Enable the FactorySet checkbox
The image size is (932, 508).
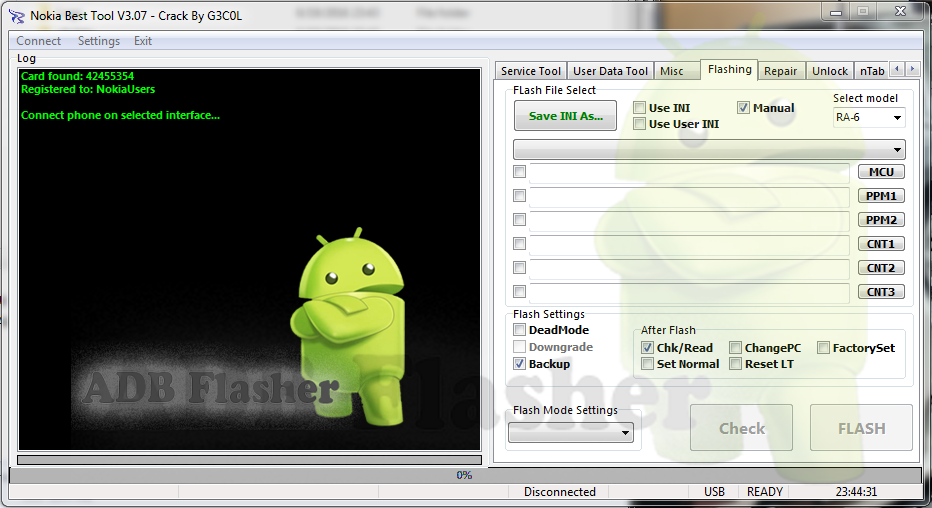pyautogui.click(x=823, y=348)
